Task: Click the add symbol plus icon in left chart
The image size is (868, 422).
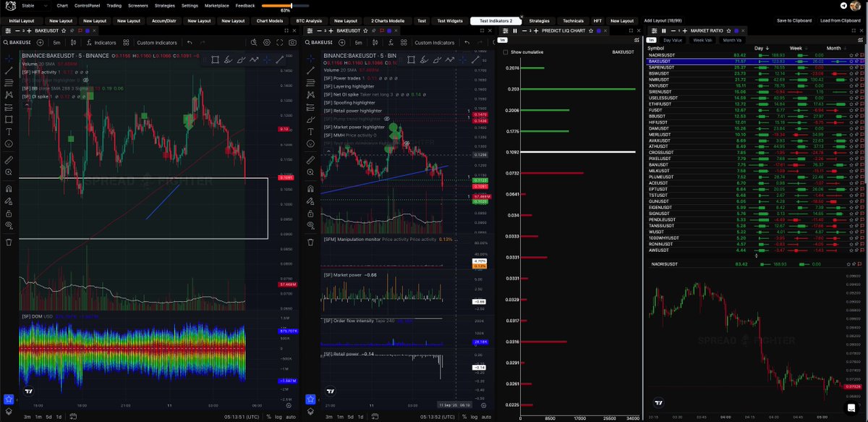Action: point(41,43)
